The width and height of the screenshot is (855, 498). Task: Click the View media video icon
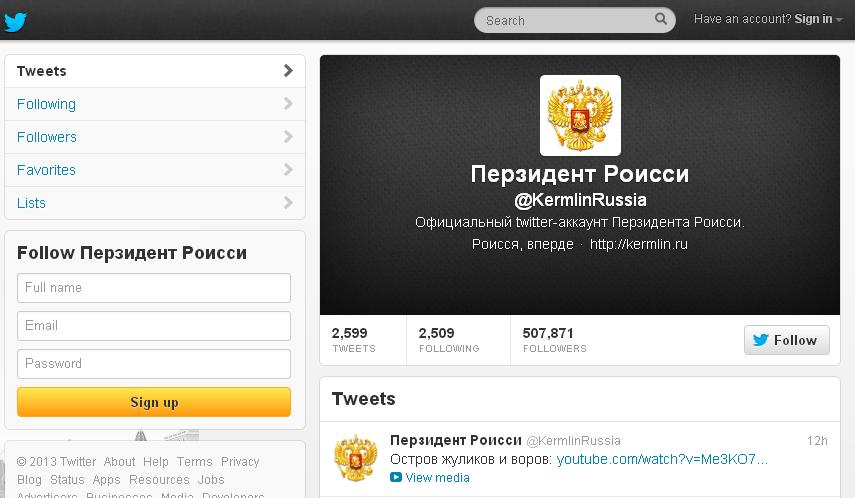coord(396,477)
